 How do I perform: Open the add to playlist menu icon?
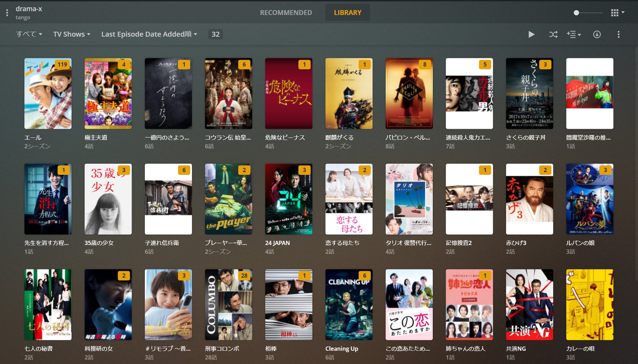tap(574, 34)
